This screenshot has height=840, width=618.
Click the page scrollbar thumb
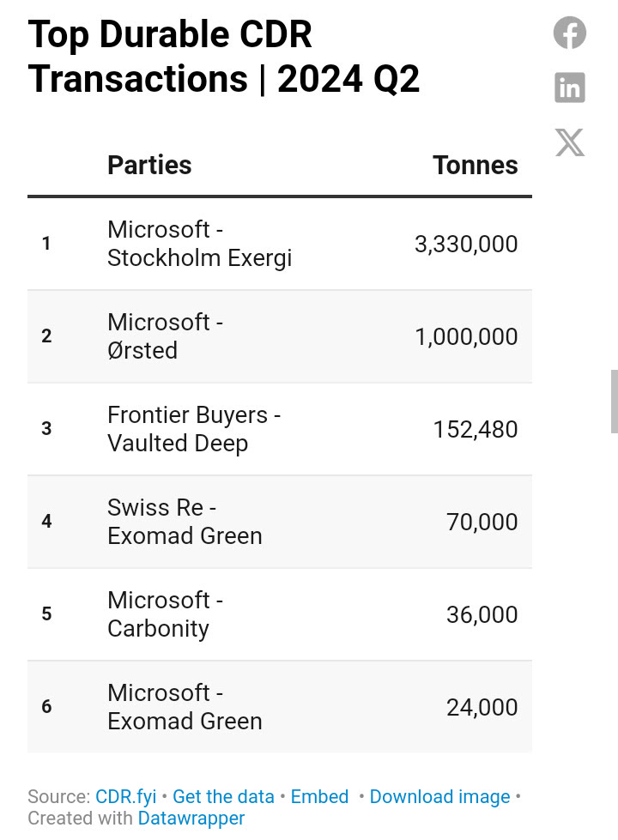[x=615, y=402]
